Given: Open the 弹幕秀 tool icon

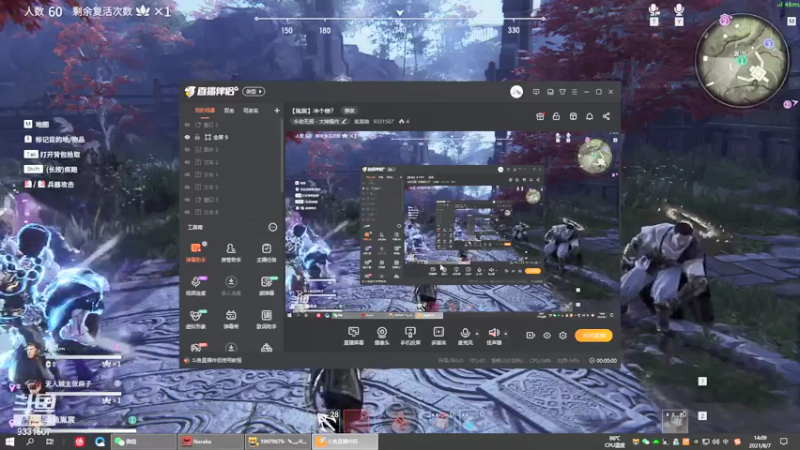Looking at the screenshot, I should [231, 319].
